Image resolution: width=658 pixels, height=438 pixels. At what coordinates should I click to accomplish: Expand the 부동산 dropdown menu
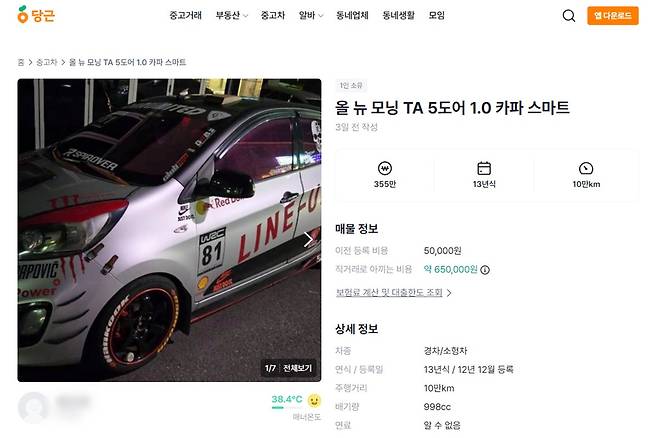[x=232, y=16]
